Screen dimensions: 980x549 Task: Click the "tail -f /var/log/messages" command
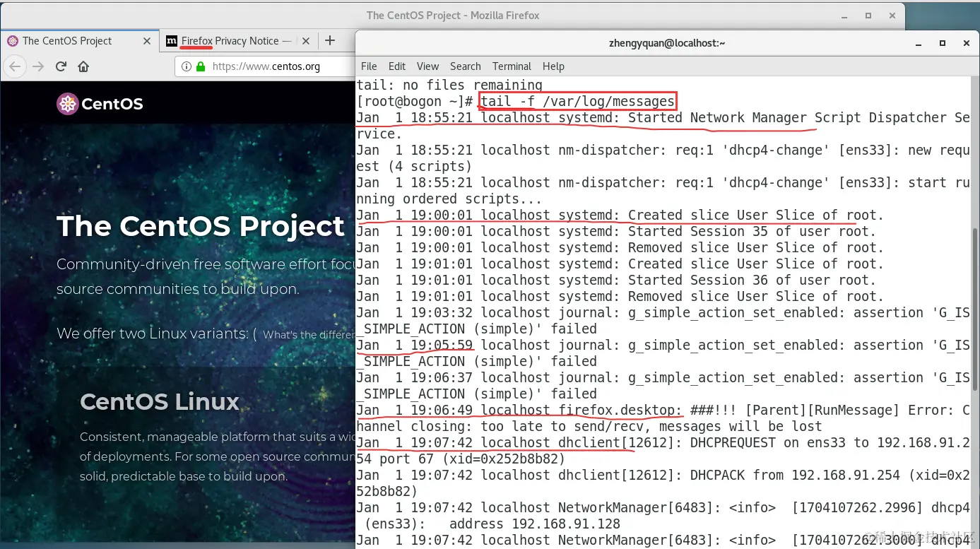pyautogui.click(x=578, y=102)
